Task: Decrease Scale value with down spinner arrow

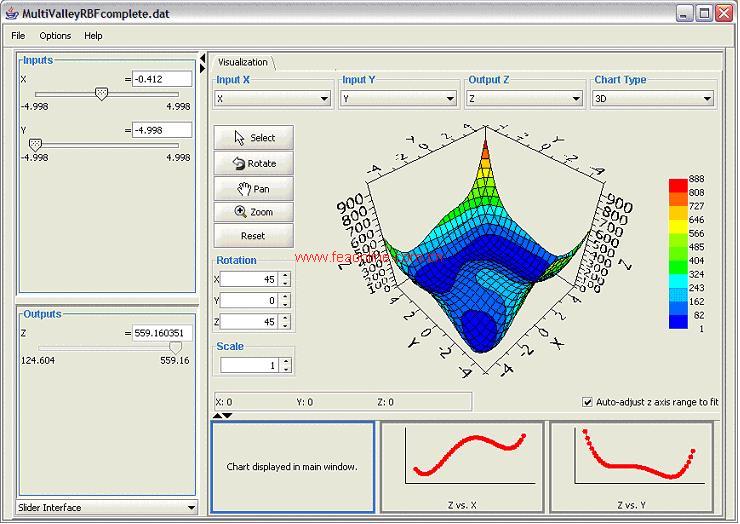Action: 285,370
